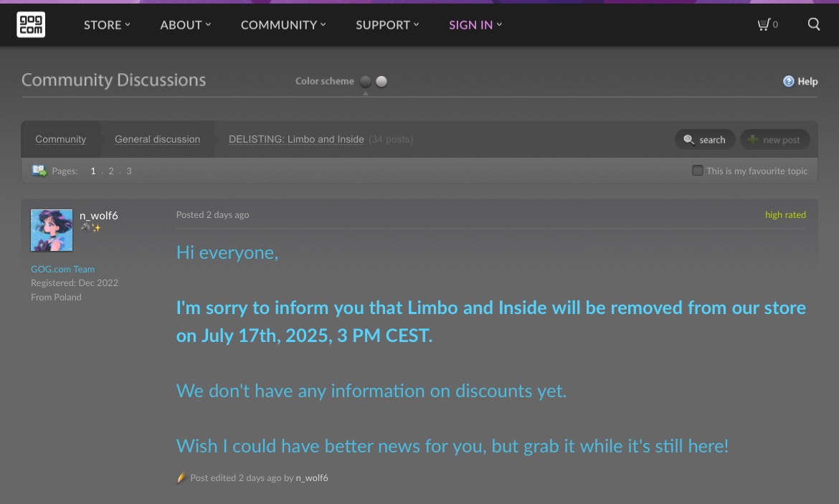Click the blue Help question-mark icon
The width and height of the screenshot is (839, 504).
coord(788,81)
